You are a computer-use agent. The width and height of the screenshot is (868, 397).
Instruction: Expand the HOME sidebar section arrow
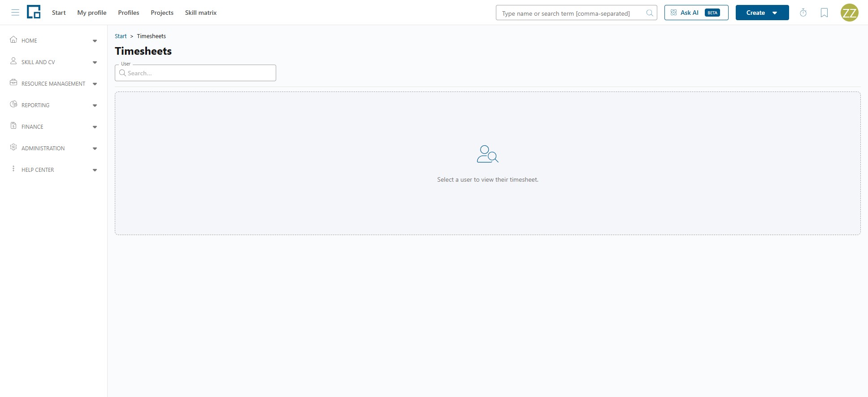click(x=95, y=41)
